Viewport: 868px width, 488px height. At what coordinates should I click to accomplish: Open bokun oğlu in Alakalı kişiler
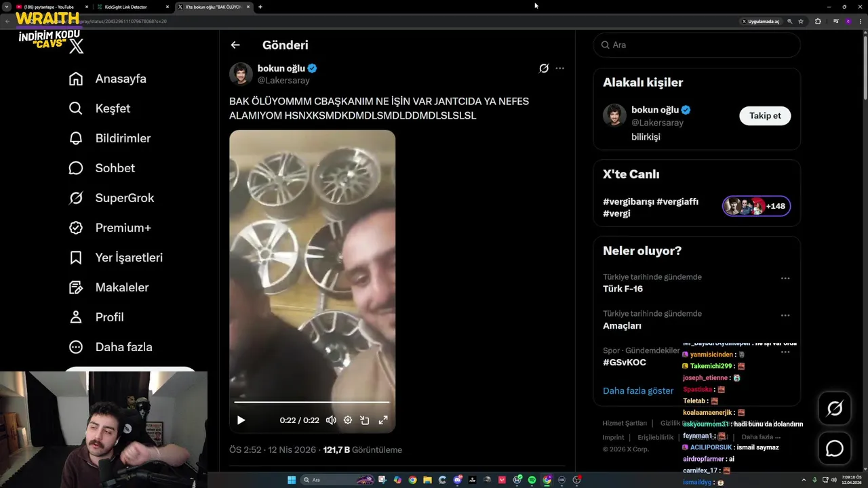click(x=655, y=110)
